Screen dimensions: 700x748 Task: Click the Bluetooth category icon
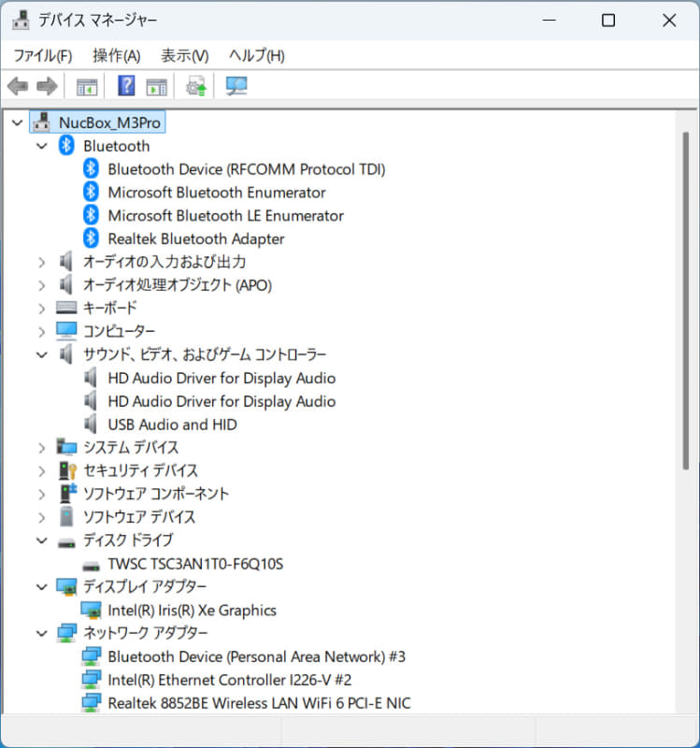click(x=66, y=146)
